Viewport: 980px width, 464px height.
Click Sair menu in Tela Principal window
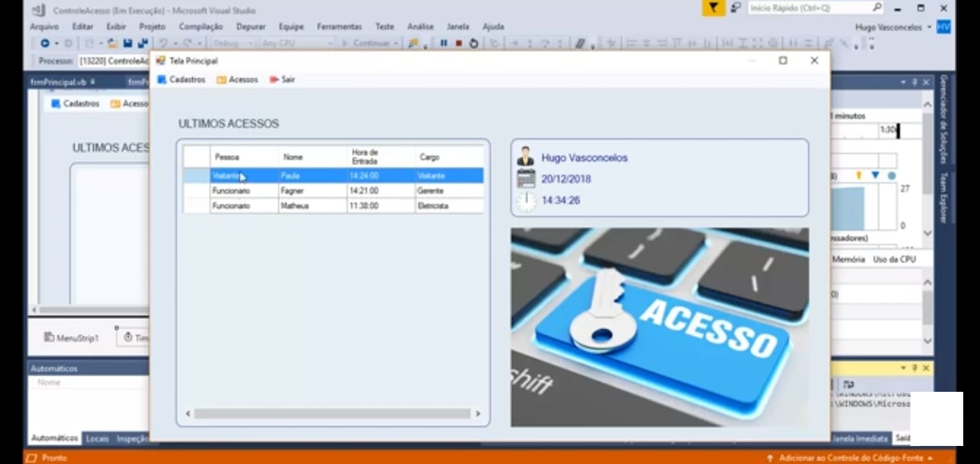(282, 79)
